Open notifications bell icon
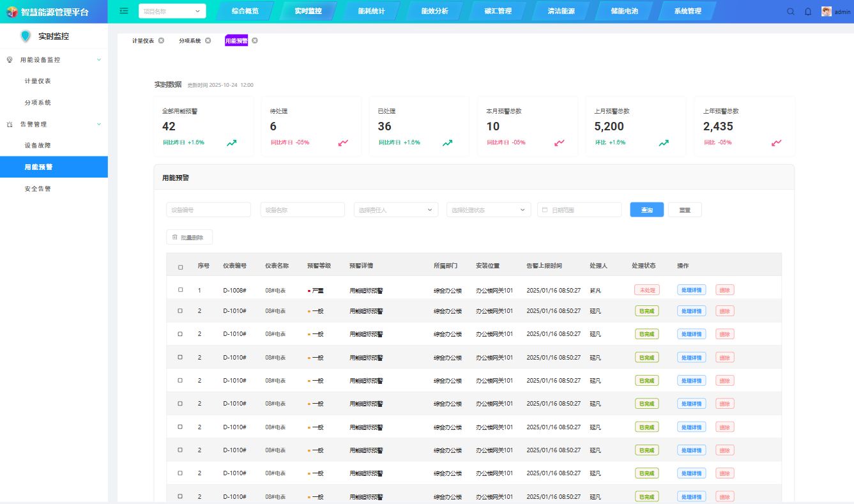 click(x=808, y=11)
